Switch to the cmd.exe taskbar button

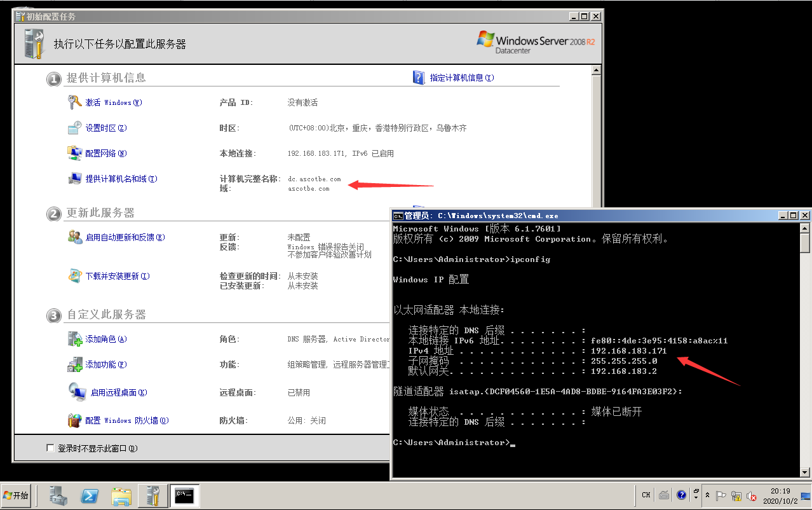pyautogui.click(x=185, y=495)
